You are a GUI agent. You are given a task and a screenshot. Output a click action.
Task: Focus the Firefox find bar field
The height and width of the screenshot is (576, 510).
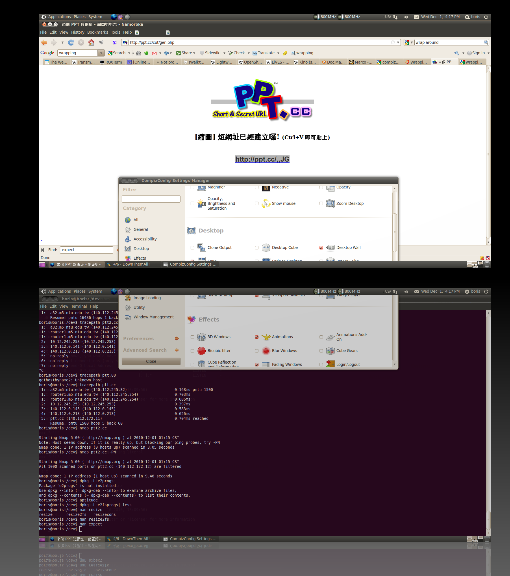[87, 250]
